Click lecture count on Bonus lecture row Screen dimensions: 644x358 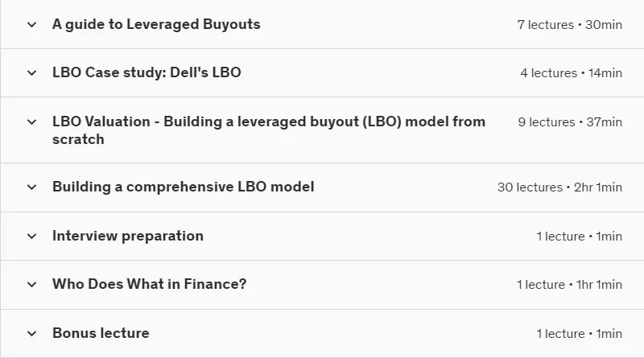tap(579, 334)
